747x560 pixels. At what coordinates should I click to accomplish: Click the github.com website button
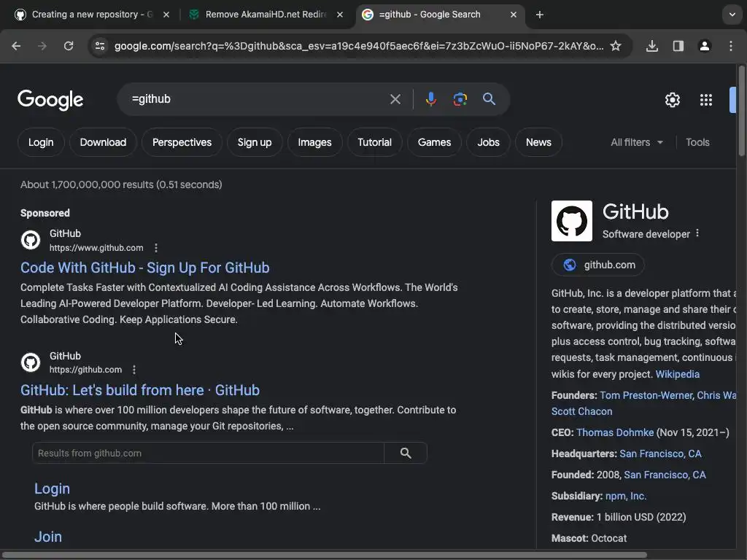[598, 265]
